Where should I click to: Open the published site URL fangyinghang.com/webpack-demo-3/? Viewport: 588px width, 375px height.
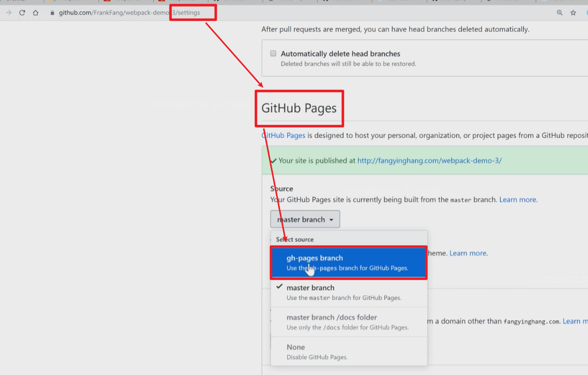pos(429,161)
